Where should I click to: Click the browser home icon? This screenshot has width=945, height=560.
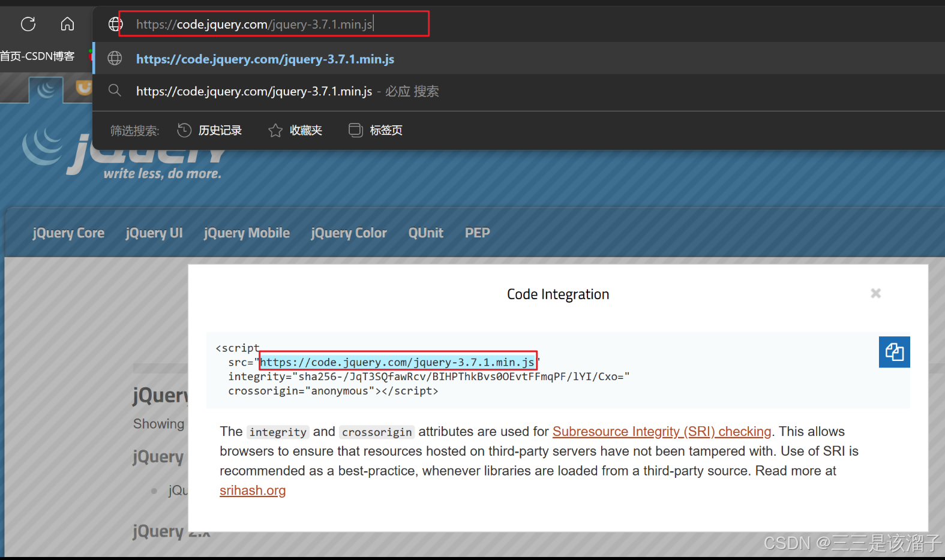pos(67,24)
